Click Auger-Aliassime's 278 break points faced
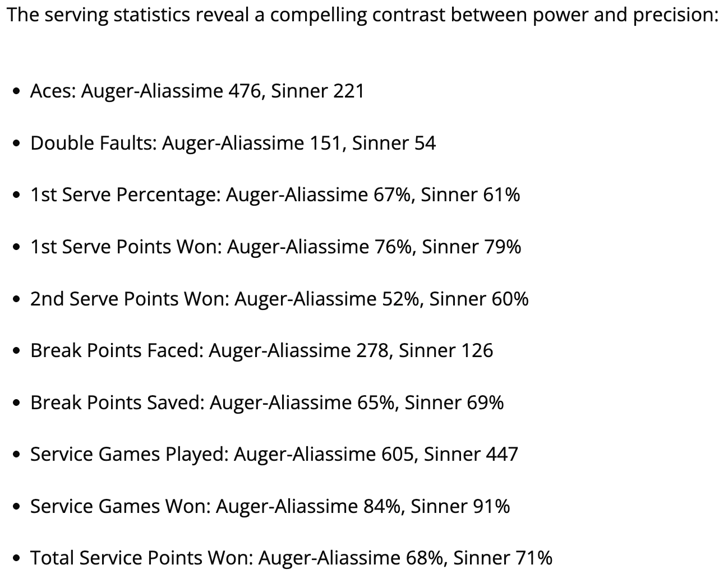Viewport: 728px width, 583px height. [372, 350]
